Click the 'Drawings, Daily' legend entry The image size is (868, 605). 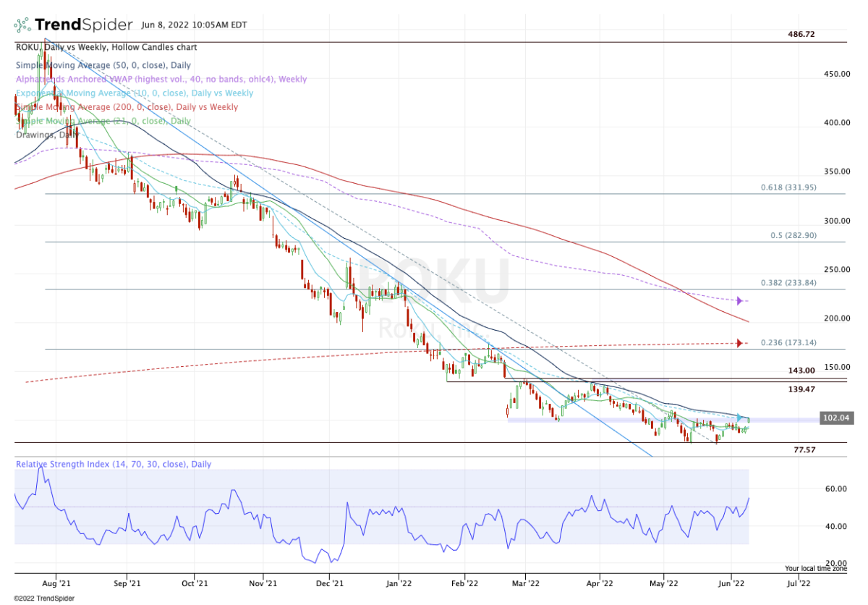click(x=46, y=135)
